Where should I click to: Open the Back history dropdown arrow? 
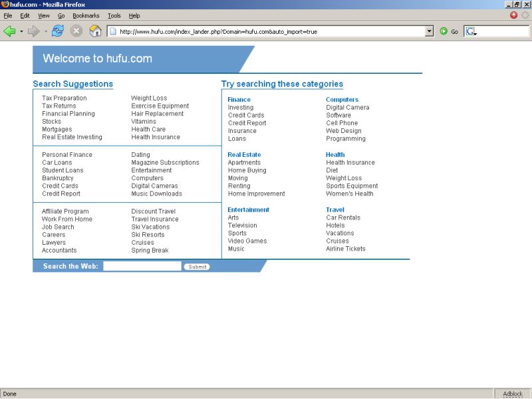tap(21, 31)
